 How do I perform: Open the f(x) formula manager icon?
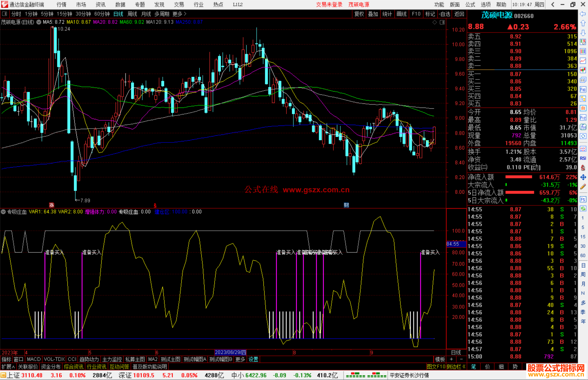pos(583,127)
